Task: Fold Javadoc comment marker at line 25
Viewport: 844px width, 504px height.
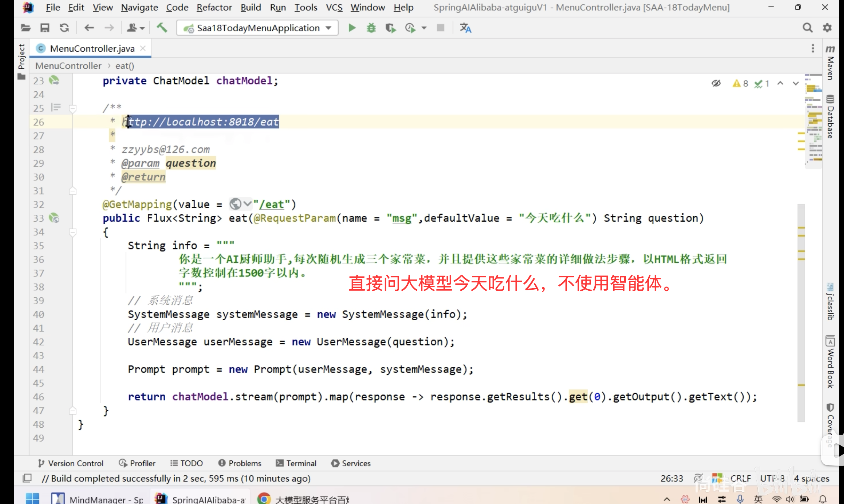Action: tap(73, 108)
